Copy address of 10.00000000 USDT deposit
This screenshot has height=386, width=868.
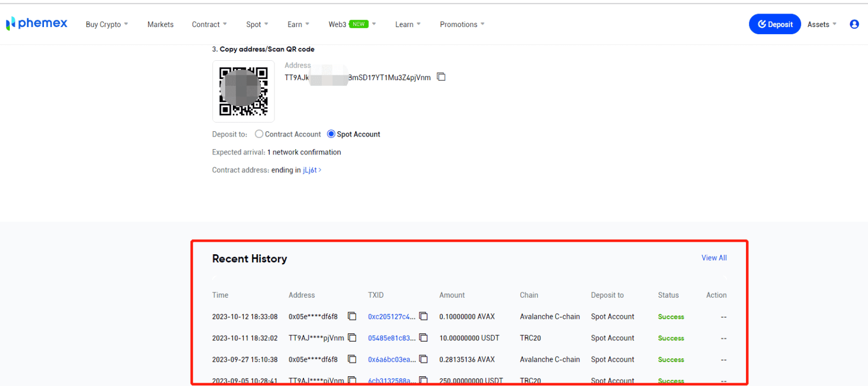click(x=352, y=338)
